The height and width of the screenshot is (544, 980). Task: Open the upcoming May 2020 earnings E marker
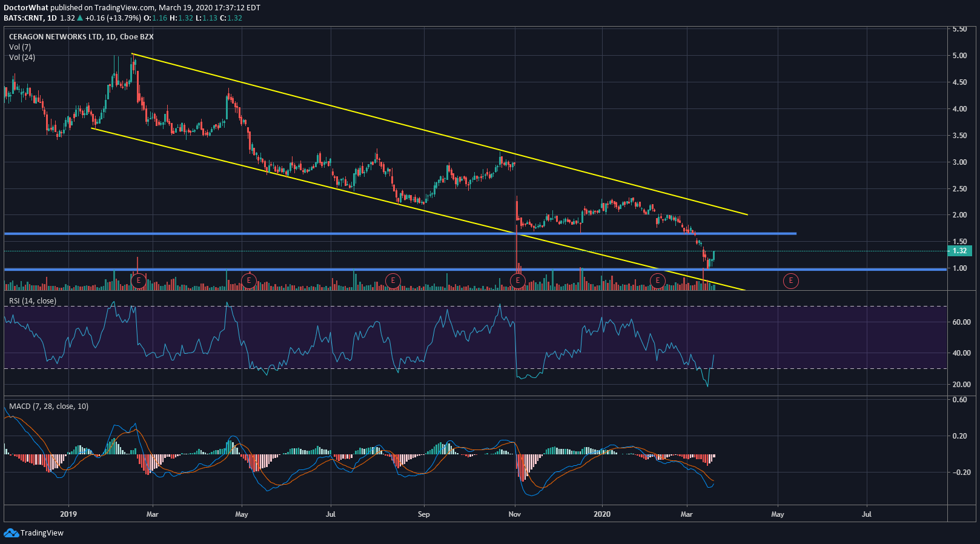pyautogui.click(x=791, y=280)
